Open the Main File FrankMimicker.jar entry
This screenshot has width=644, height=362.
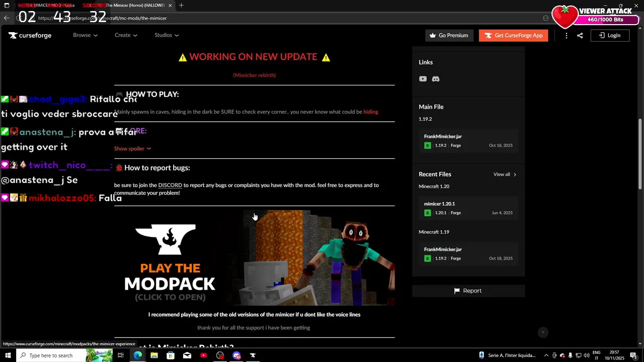(468, 141)
